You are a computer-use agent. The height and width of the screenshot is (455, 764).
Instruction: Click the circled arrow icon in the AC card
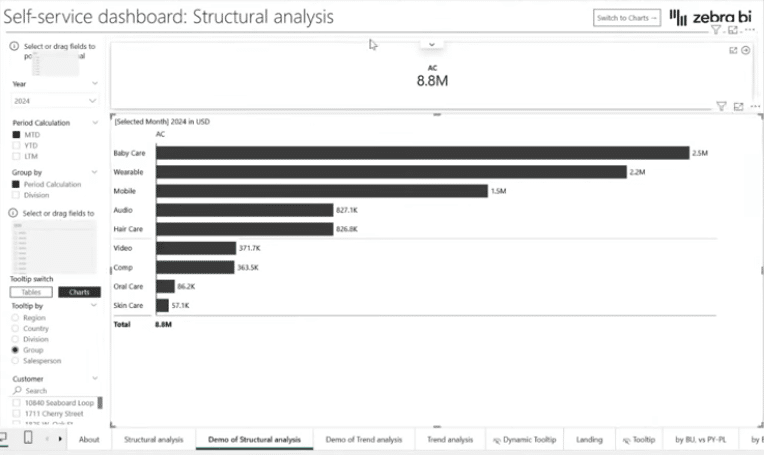pos(745,50)
